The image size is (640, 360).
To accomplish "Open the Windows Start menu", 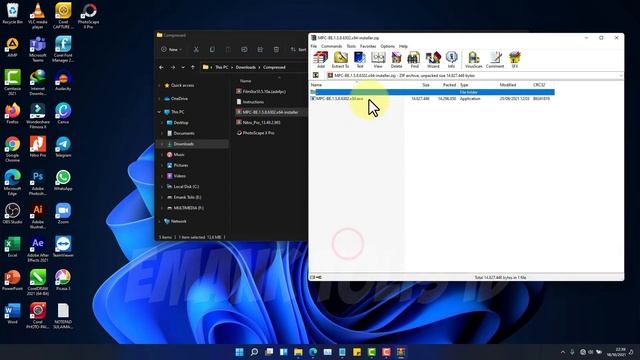I will 240,352.
